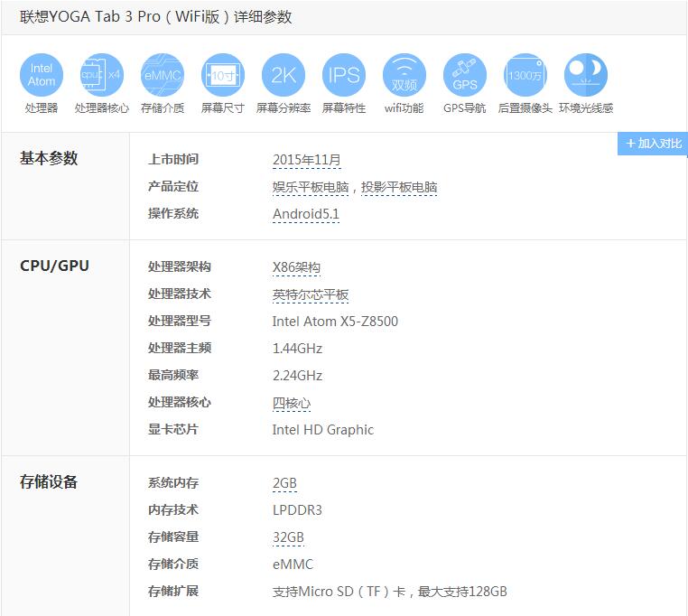The image size is (688, 616).
Task: Click the 处理器型号 row label
Action: point(180,322)
